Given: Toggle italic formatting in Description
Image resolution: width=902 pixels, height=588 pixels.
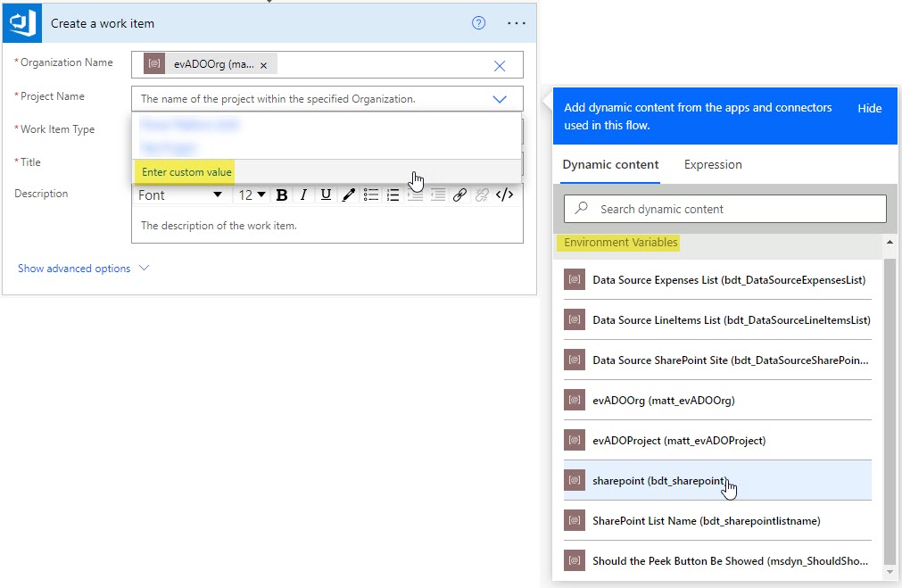Looking at the screenshot, I should click(303, 195).
